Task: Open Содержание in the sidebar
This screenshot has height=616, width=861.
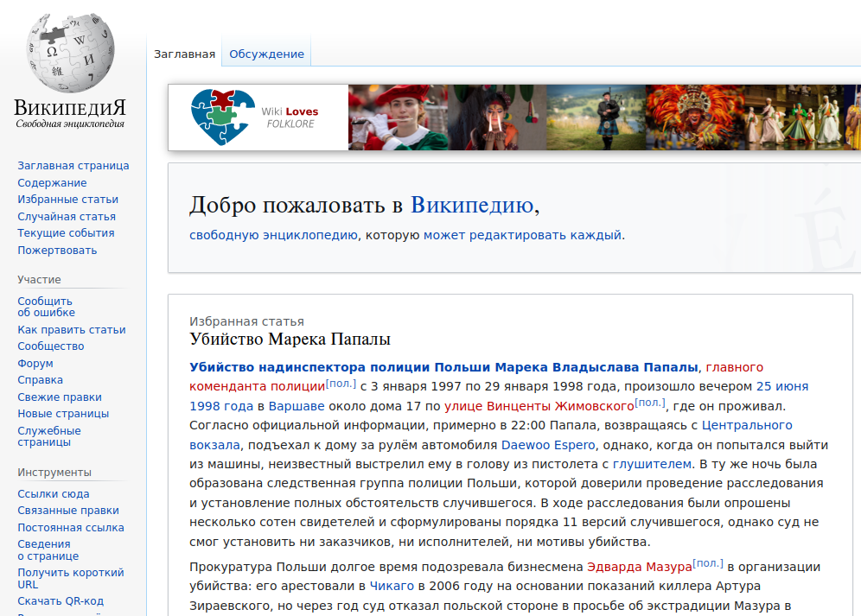Action: [52, 182]
